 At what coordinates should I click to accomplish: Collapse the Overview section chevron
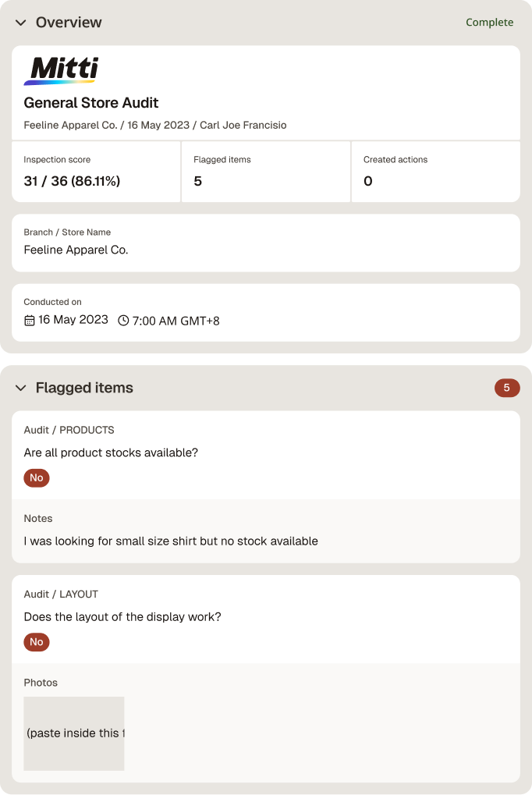tap(21, 23)
